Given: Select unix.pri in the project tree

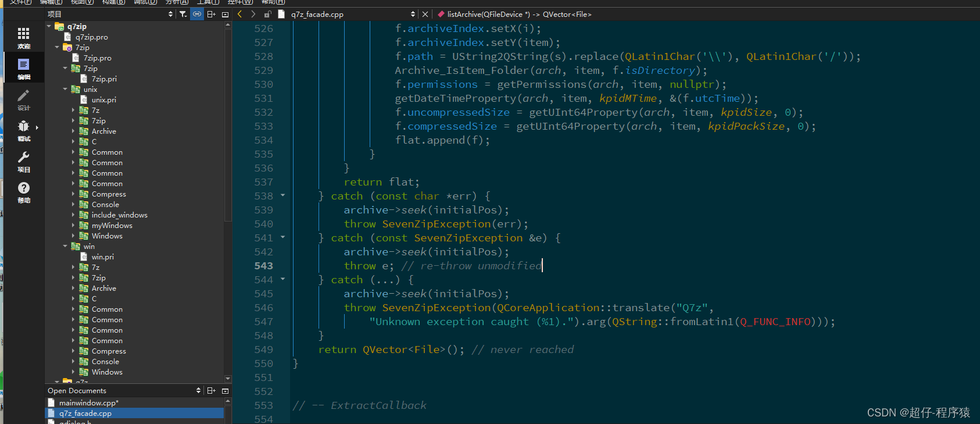Looking at the screenshot, I should [104, 99].
